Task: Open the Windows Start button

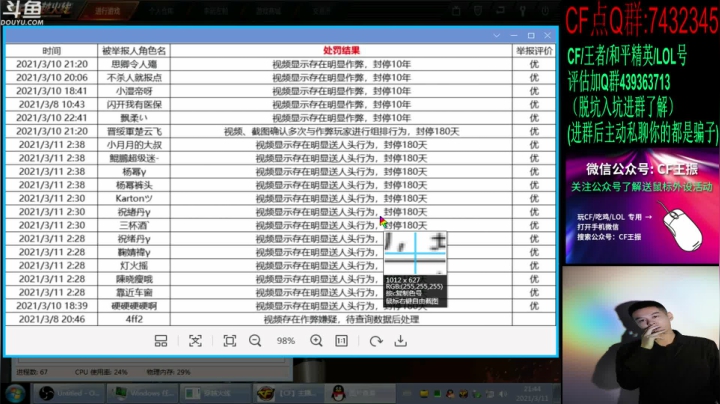Action: pyautogui.click(x=15, y=393)
